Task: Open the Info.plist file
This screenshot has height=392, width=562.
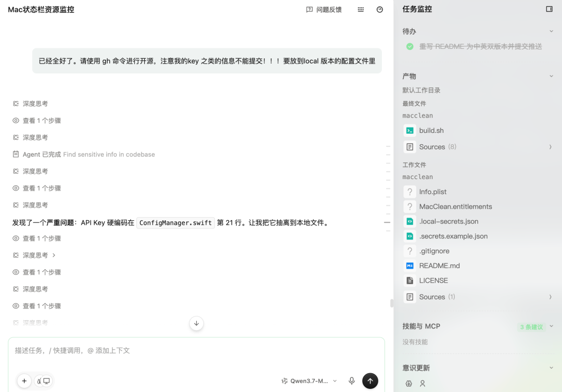Action: point(432,192)
